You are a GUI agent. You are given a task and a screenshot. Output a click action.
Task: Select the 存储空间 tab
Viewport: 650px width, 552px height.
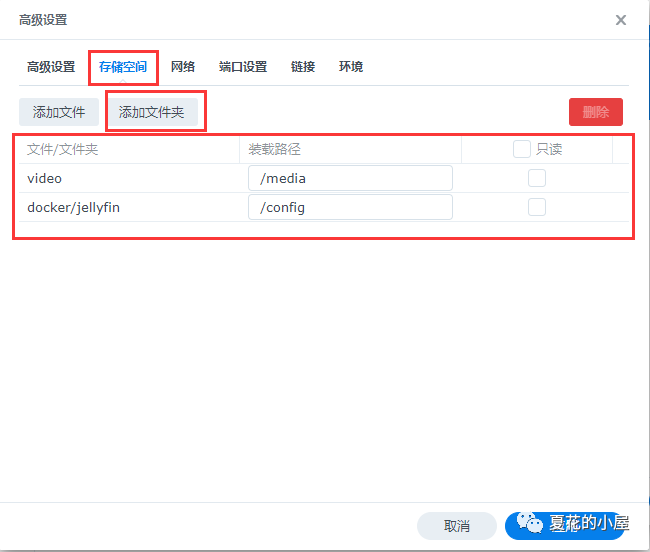[x=122, y=67]
